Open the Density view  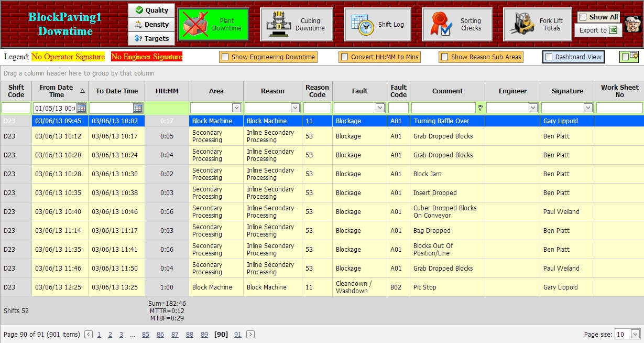click(x=151, y=25)
